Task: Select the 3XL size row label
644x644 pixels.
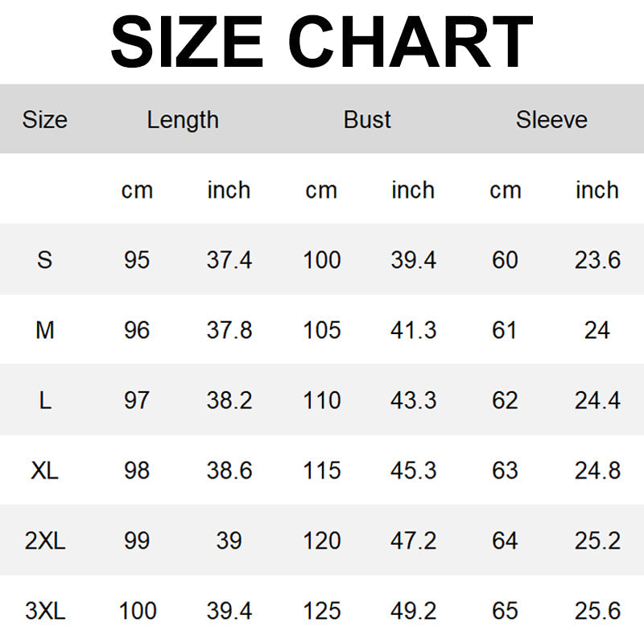Action: 45,610
